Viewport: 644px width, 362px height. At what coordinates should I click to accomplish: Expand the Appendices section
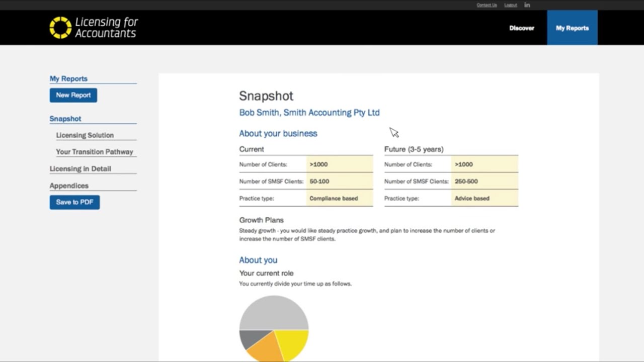point(69,186)
